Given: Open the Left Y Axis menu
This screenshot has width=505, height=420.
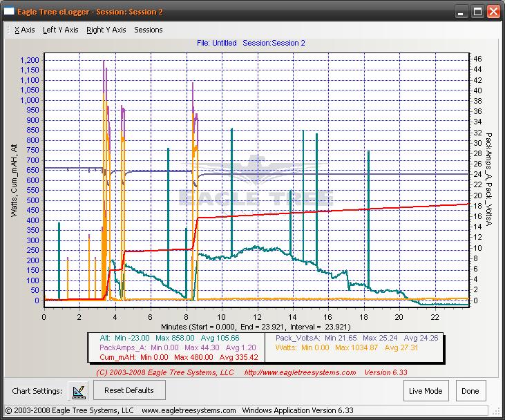Looking at the screenshot, I should click(x=61, y=30).
